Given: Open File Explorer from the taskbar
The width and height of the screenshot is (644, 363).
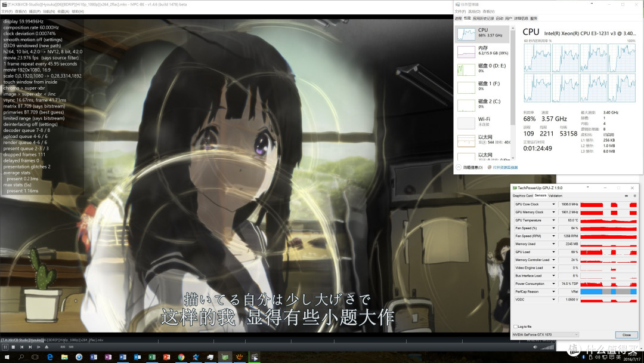Looking at the screenshot, I should tap(64, 357).
